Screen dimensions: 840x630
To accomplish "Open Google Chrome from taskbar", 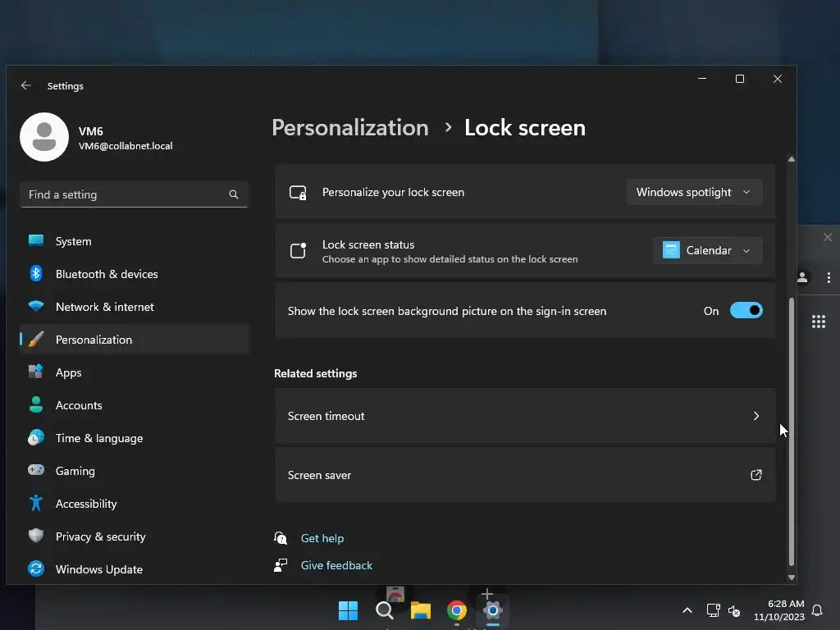I will [456, 610].
